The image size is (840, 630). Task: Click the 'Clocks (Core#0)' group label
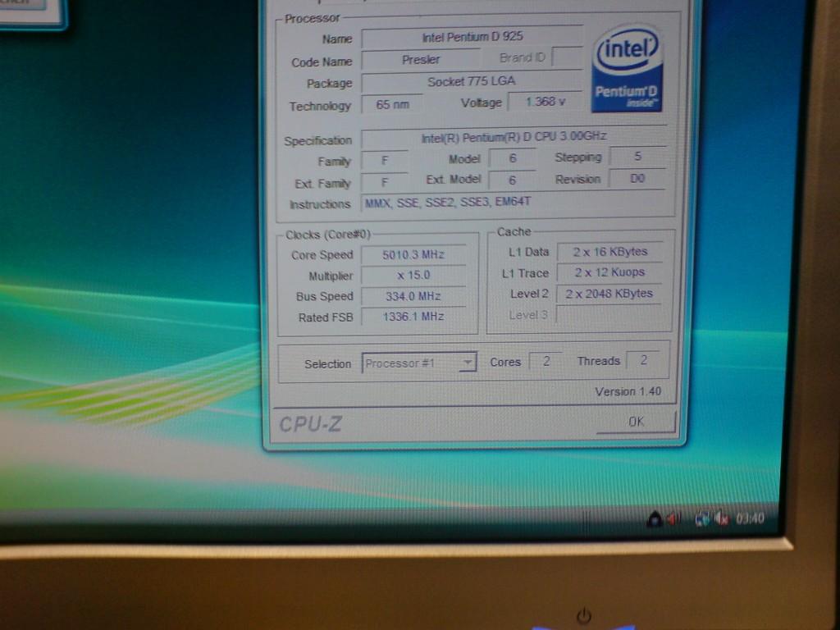click(328, 235)
